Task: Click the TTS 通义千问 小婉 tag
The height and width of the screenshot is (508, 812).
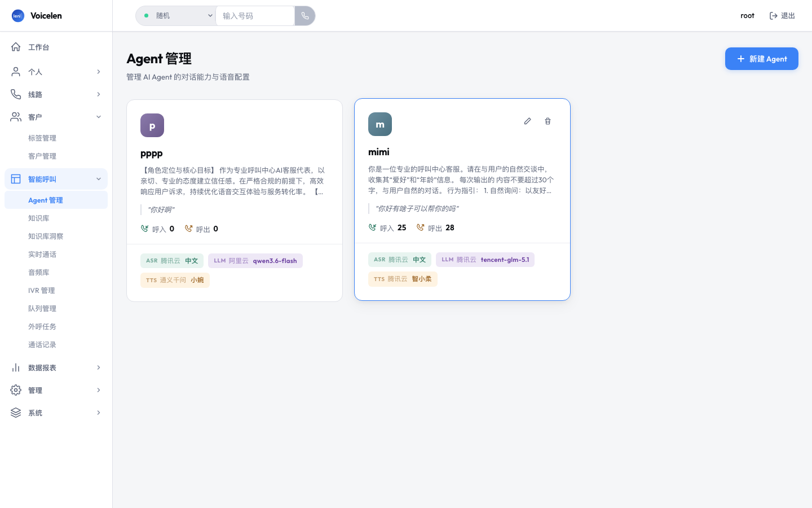Action: coord(175,280)
